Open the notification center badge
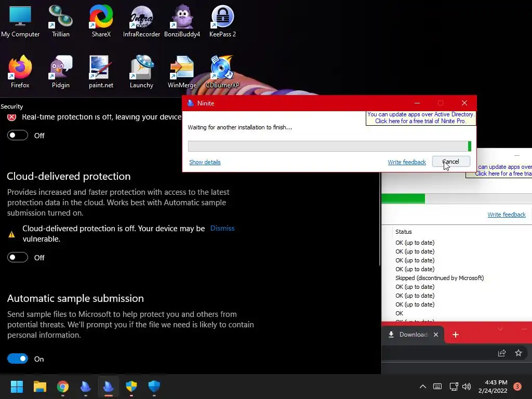The height and width of the screenshot is (399, 532). 517,386
